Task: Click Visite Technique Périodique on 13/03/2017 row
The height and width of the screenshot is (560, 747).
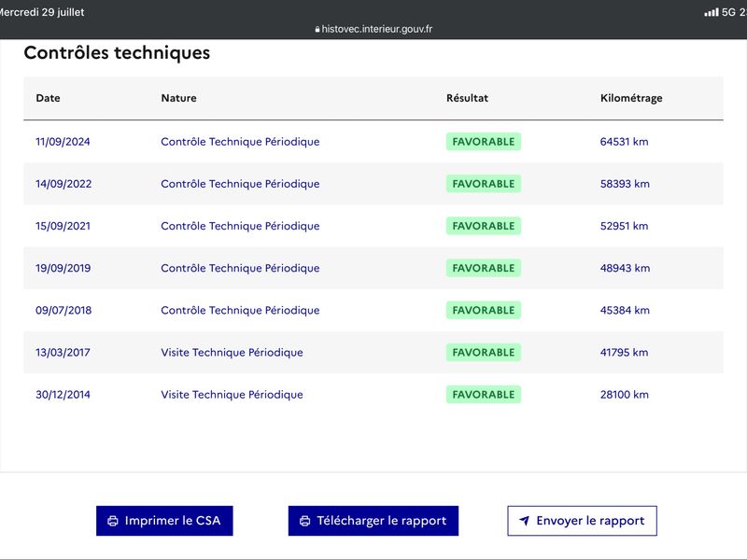Action: click(232, 353)
